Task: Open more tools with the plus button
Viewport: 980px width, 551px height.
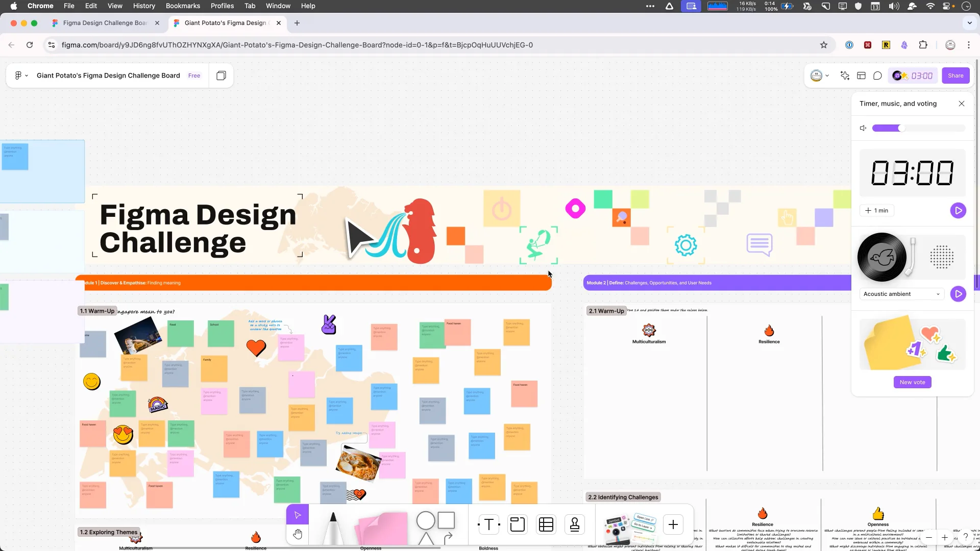Action: pos(673,524)
